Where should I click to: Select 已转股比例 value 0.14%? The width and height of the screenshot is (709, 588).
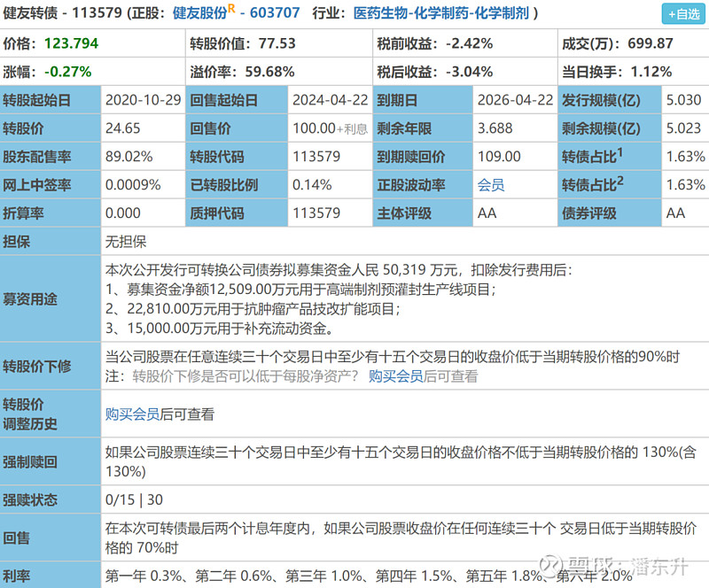pos(312,185)
